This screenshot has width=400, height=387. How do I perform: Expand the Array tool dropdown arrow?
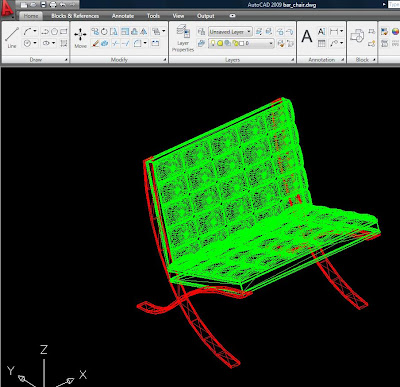pos(163,32)
